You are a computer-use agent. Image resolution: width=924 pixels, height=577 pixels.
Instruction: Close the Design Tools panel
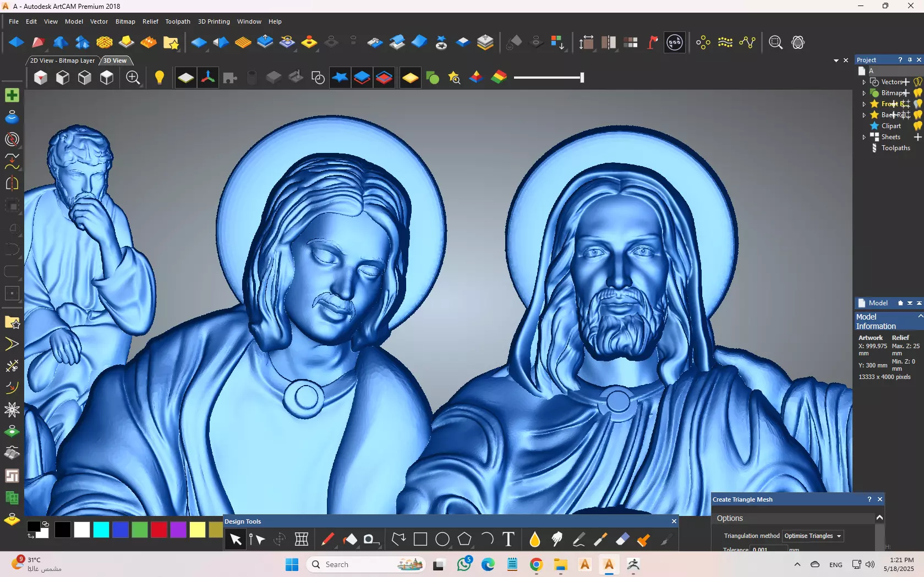click(674, 521)
